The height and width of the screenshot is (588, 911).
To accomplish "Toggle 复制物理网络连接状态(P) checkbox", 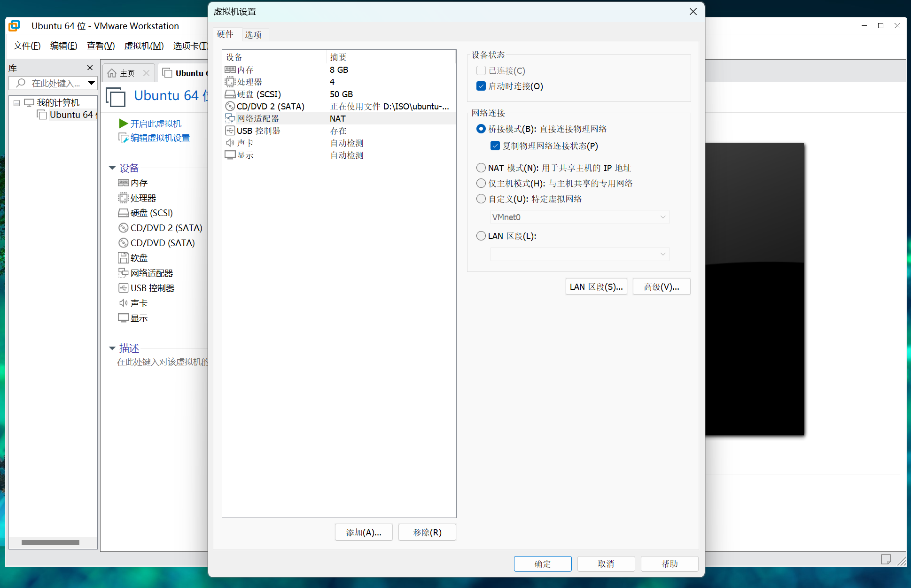I will (x=495, y=146).
